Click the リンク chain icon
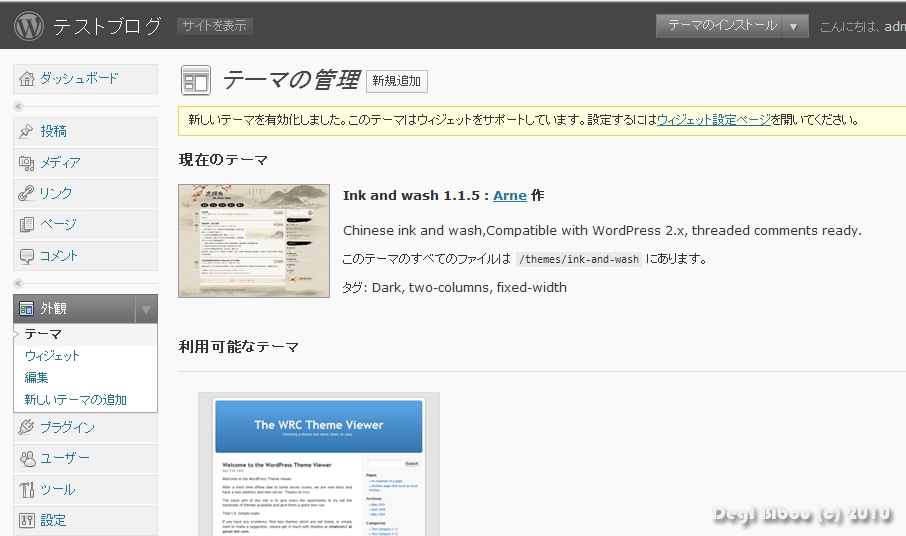The height and width of the screenshot is (536, 906). pos(26,193)
